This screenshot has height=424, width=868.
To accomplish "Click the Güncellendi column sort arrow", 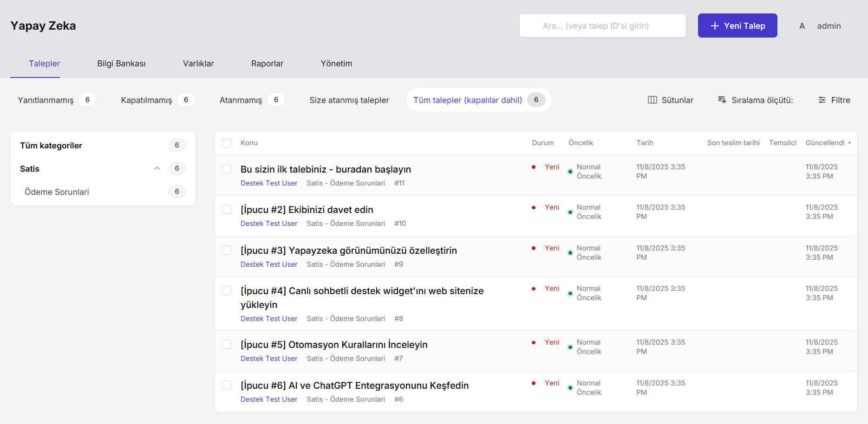I will click(x=849, y=143).
